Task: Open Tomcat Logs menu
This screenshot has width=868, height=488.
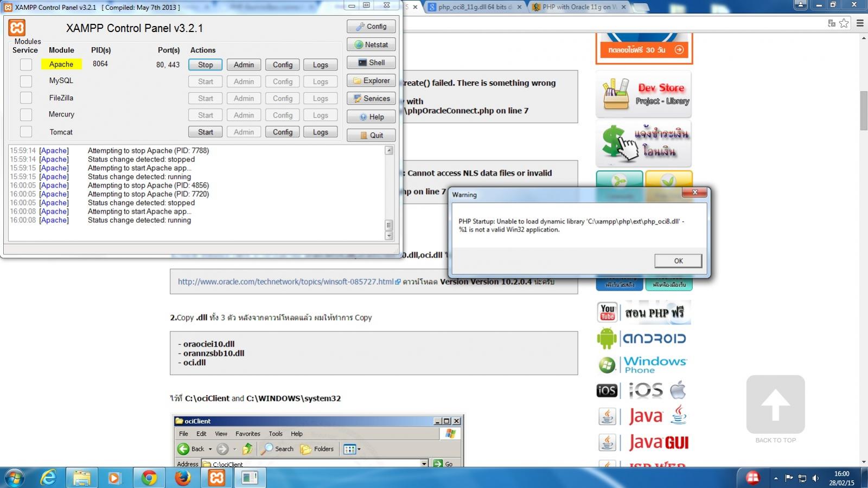Action: [x=320, y=132]
